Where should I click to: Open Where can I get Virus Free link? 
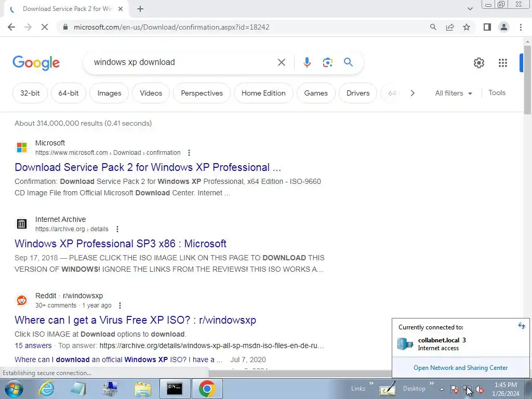[136, 320]
